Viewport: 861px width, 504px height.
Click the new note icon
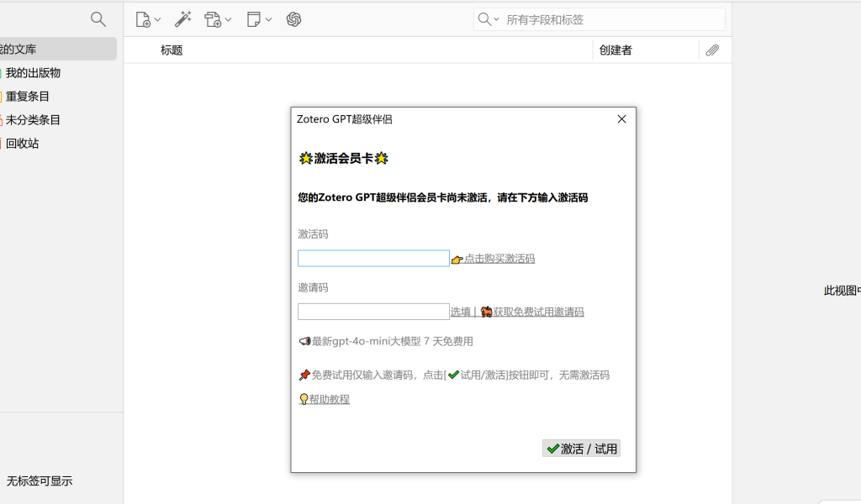point(254,20)
